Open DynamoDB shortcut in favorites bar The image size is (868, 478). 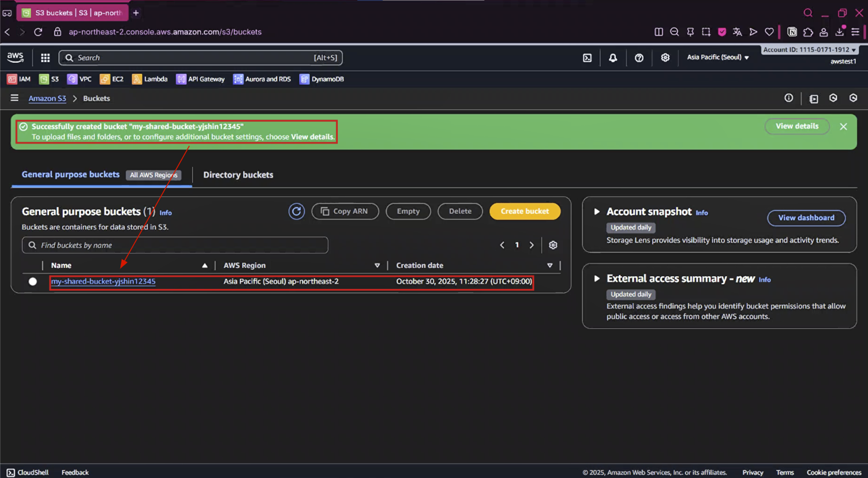(x=322, y=79)
